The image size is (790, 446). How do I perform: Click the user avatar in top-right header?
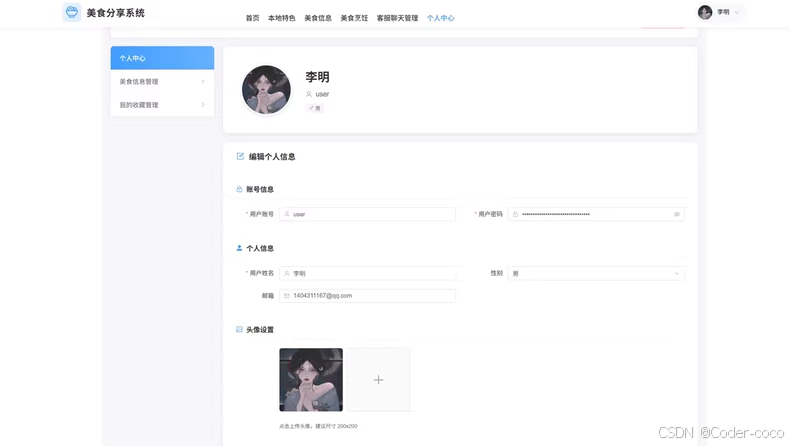pyautogui.click(x=705, y=12)
